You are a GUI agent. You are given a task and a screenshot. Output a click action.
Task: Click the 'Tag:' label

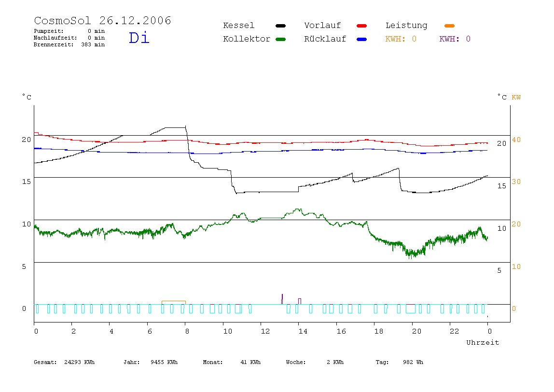pos(382,362)
